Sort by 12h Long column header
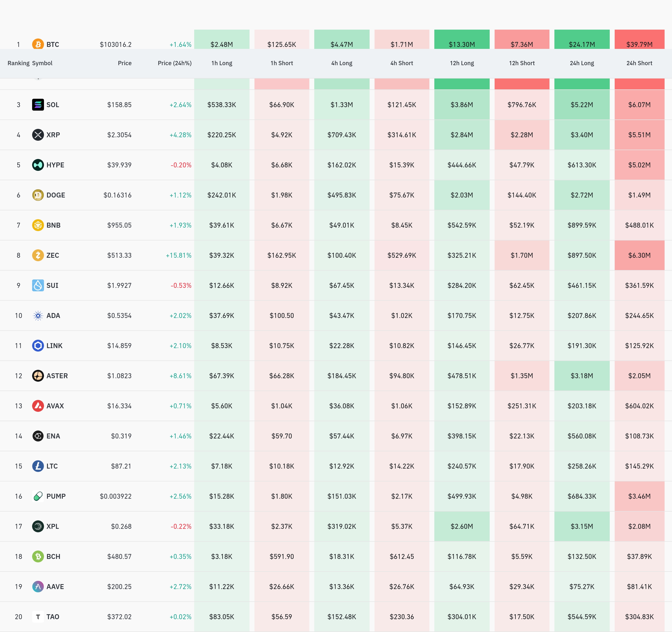 click(x=462, y=63)
